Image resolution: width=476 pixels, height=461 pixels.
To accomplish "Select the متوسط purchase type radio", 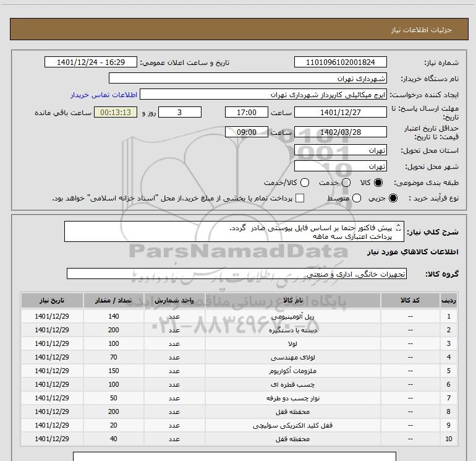I will [x=357, y=198].
